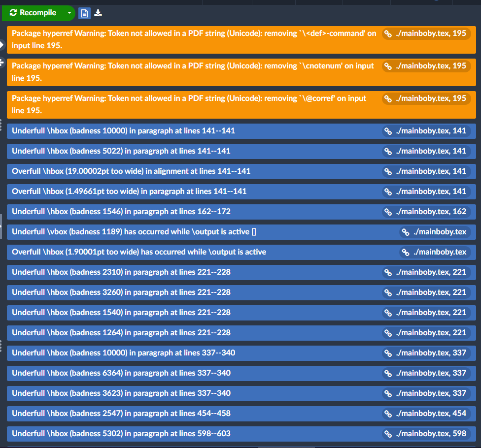Image resolution: width=481 pixels, height=448 pixels.
Task: Open the Recompile options dropdown arrow
Action: [69, 13]
